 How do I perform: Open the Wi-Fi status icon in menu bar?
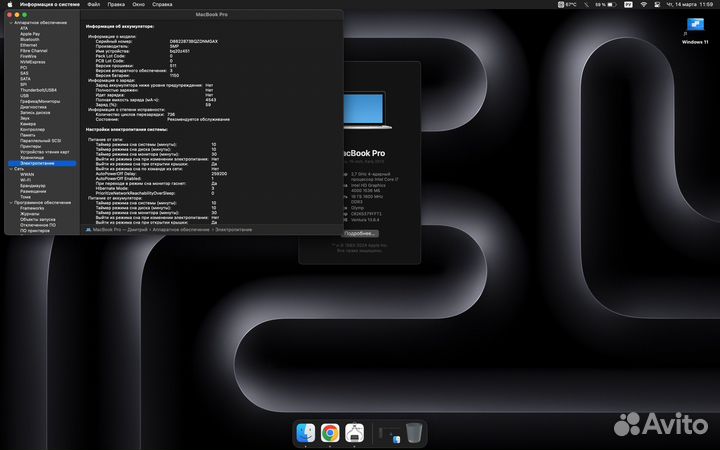[643, 5]
